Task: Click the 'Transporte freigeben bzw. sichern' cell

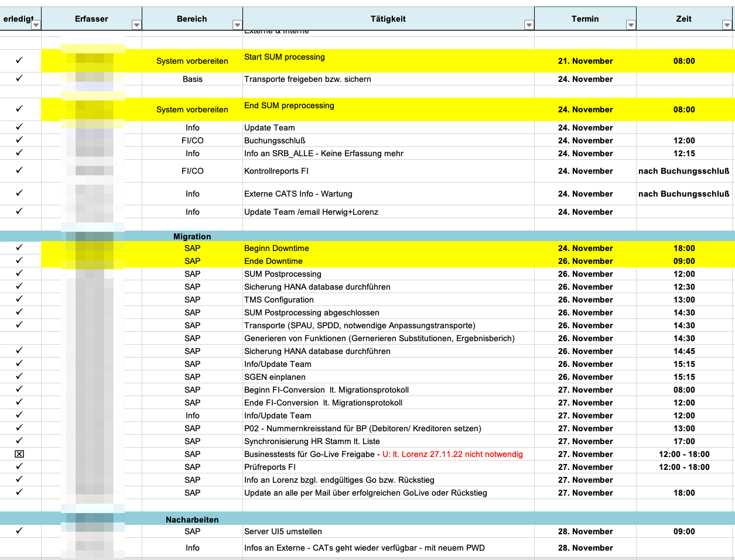Action: [x=388, y=79]
